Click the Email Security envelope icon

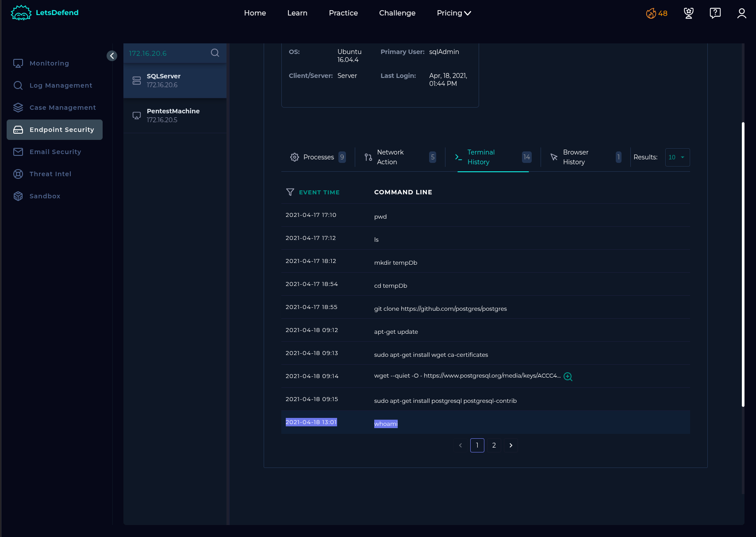[x=18, y=152]
